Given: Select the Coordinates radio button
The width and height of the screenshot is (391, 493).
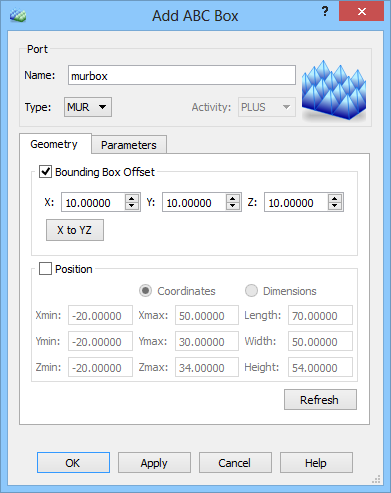Looking at the screenshot, I should [145, 291].
